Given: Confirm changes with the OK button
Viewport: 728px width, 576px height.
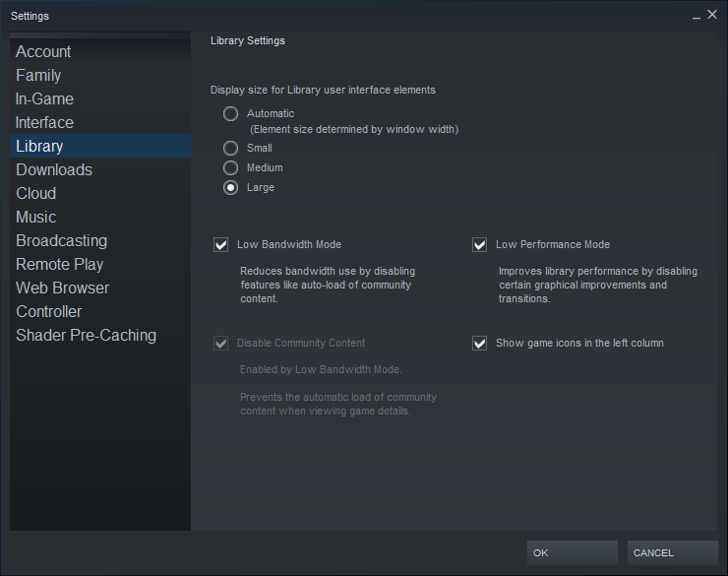Looking at the screenshot, I should [572, 552].
